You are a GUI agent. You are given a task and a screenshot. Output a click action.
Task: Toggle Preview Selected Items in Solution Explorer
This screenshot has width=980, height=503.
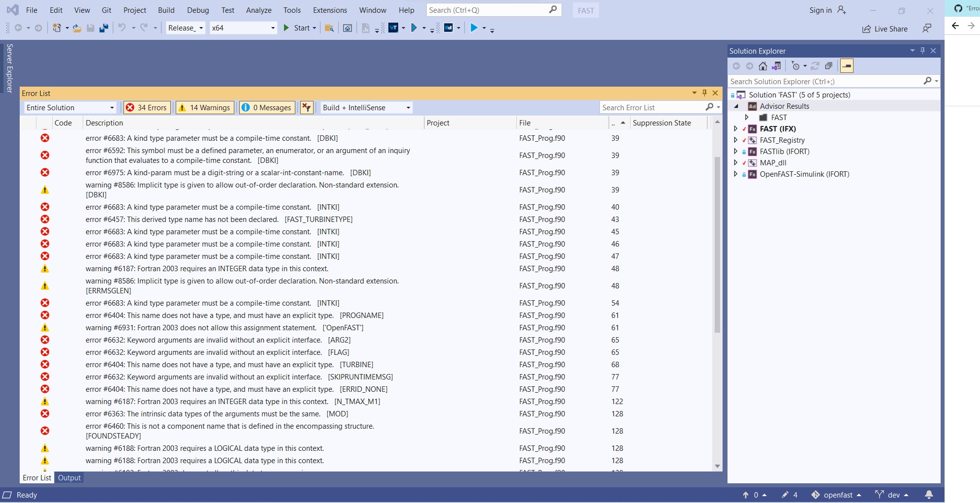pyautogui.click(x=847, y=65)
